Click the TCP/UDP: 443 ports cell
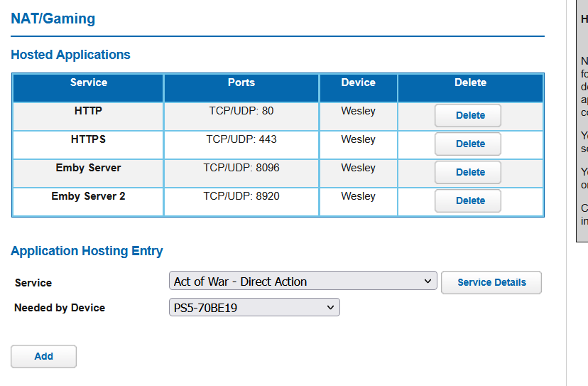This screenshot has height=386, width=588. tap(241, 139)
